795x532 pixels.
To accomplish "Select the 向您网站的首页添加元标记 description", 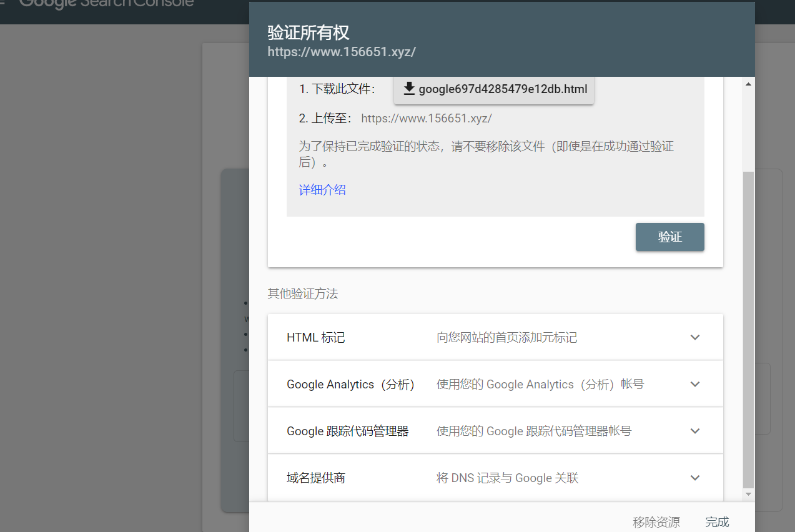I will [x=507, y=338].
